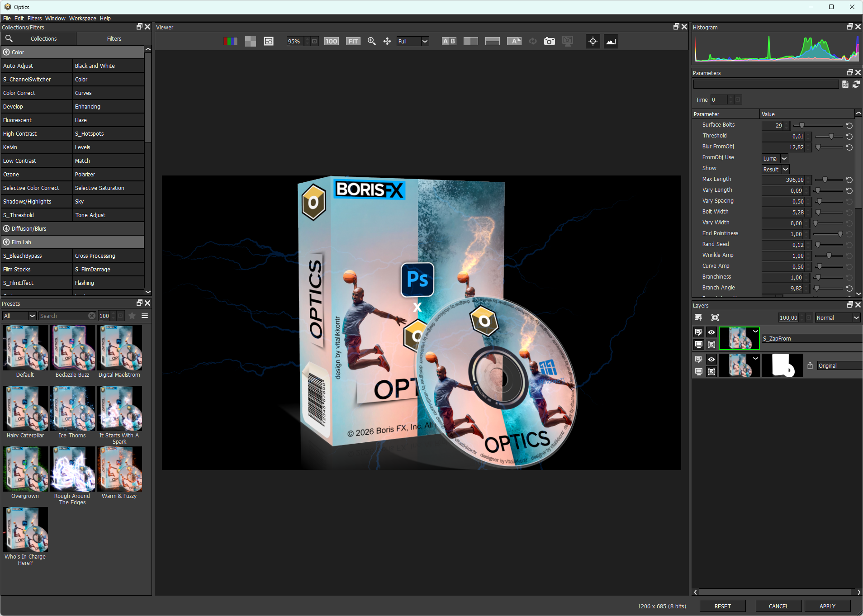This screenshot has height=616, width=863.
Task: Open the layer blend mode Normal dropdown
Action: click(837, 317)
